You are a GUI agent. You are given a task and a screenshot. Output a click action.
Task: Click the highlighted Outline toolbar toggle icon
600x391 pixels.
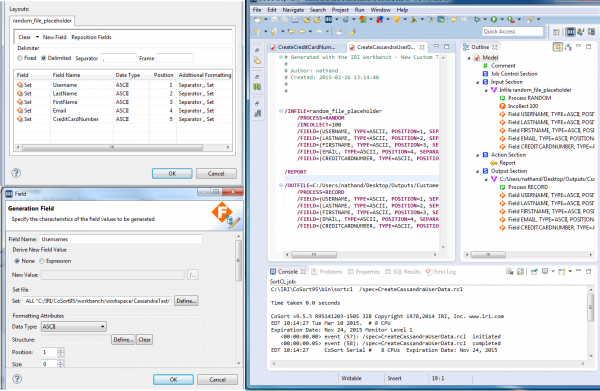(558, 47)
